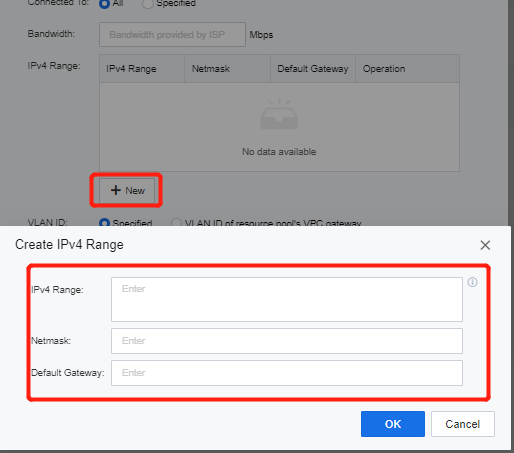This screenshot has height=453, width=514.
Task: Select Specified radio for VLAN ID
Action: coord(104,222)
